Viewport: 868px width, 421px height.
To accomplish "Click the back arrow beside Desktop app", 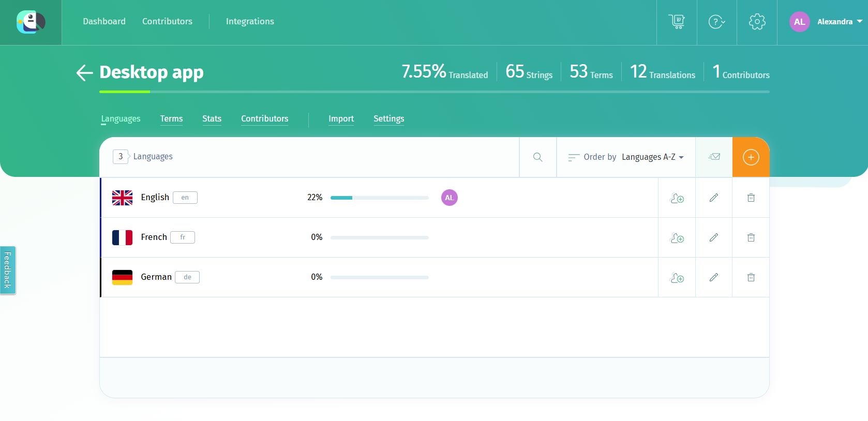I will tap(84, 73).
